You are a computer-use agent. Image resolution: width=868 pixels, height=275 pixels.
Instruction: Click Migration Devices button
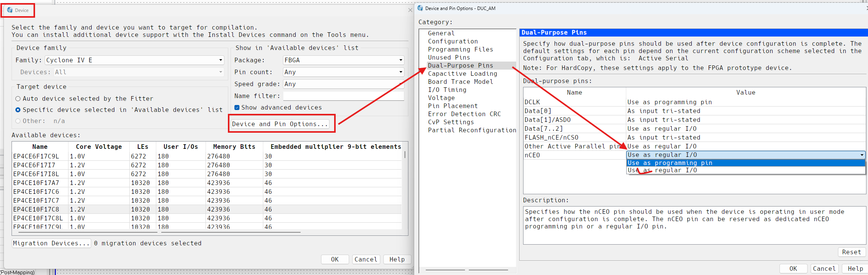[51, 243]
